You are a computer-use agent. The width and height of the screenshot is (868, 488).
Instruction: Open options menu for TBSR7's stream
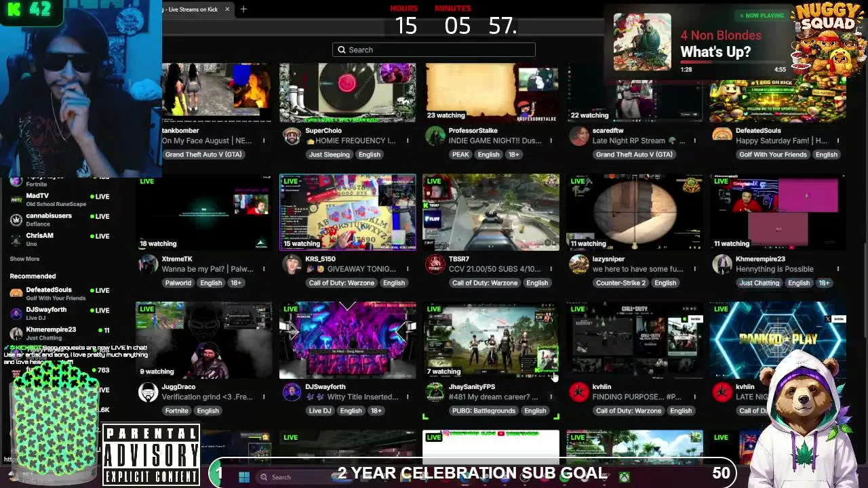click(551, 269)
